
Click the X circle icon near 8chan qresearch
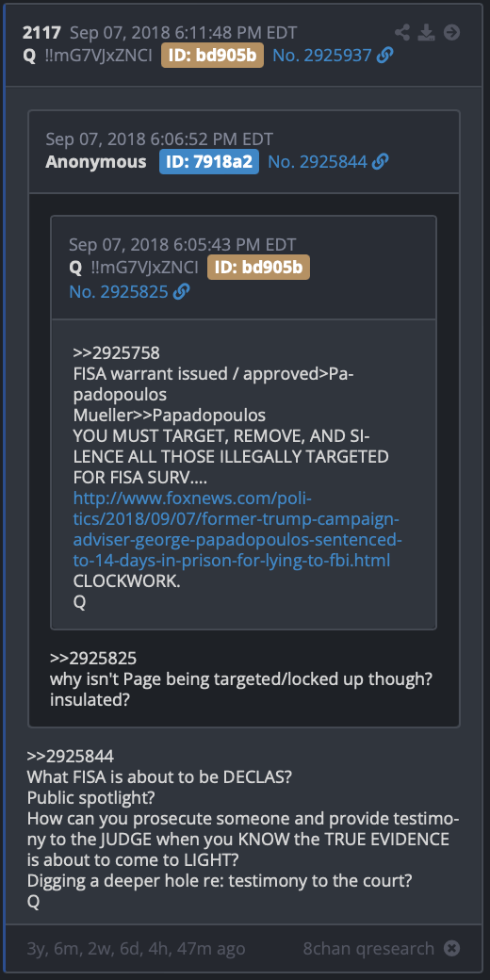click(x=452, y=948)
